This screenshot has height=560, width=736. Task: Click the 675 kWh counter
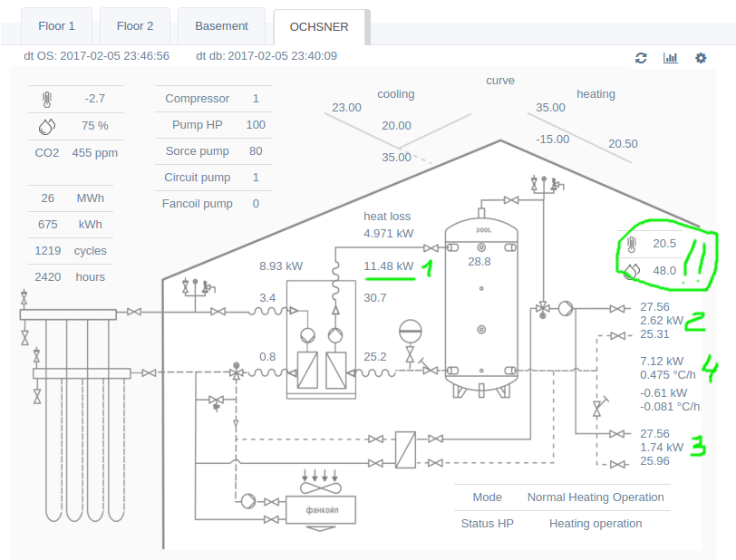(x=71, y=225)
